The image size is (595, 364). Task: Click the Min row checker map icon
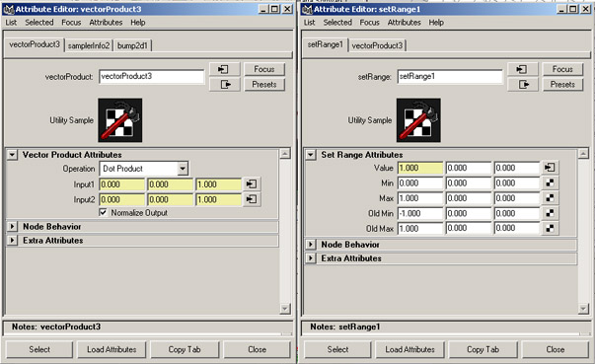click(550, 182)
